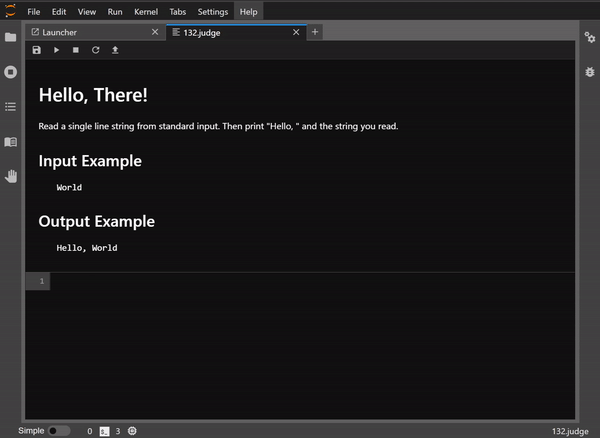The image size is (600, 438).
Task: Click the problem description sentence
Action: tap(218, 126)
